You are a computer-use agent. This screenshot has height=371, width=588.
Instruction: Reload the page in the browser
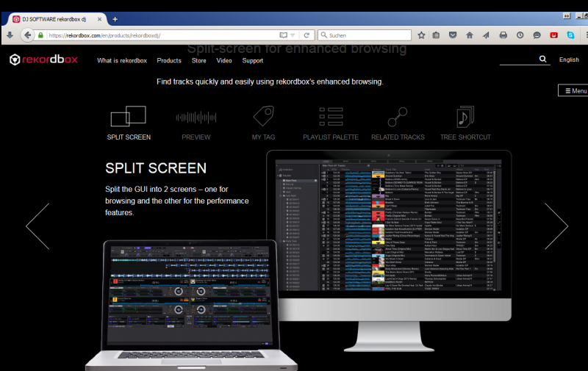click(x=306, y=35)
